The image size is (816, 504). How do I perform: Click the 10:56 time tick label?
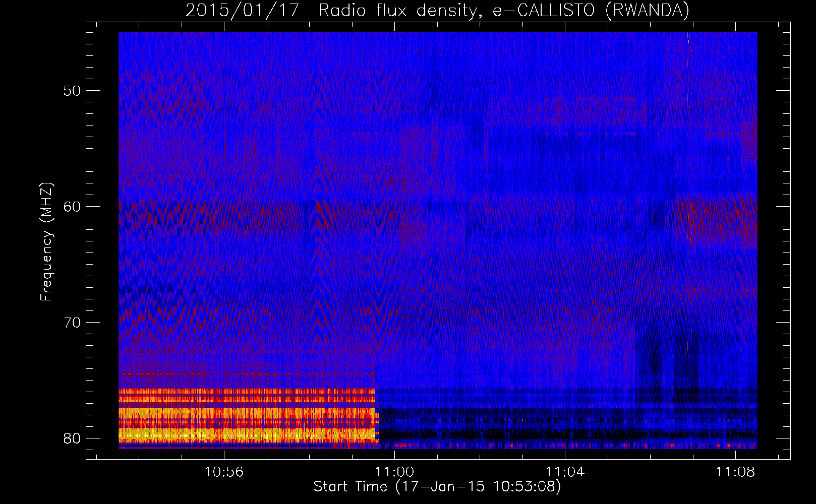[x=224, y=472]
